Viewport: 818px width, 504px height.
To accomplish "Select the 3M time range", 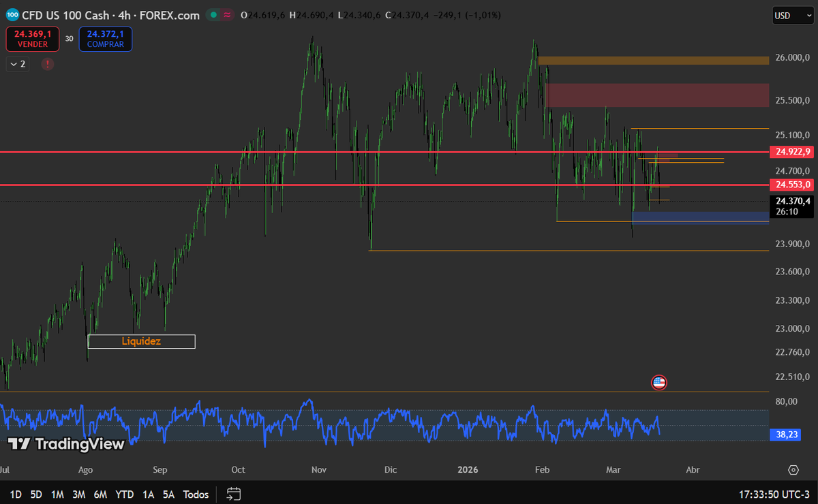I will pos(79,494).
